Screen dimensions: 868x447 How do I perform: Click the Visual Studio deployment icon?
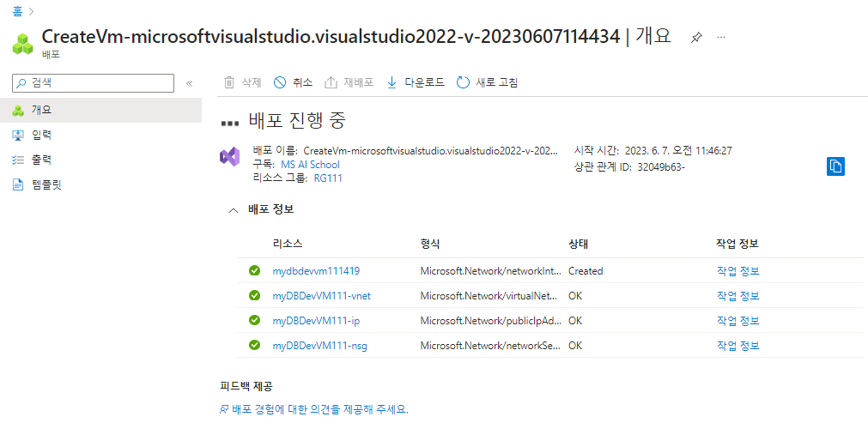coord(230,157)
